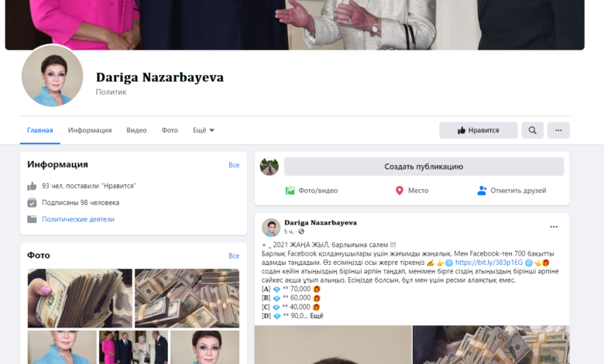This screenshot has height=364, width=604.
Task: Click Все link in Фото panel
Action: tap(234, 256)
